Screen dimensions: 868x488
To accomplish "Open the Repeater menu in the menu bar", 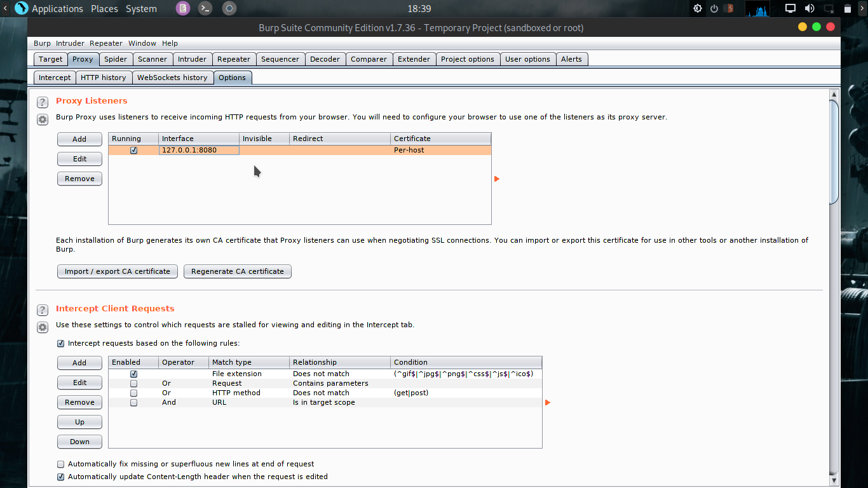I will point(105,43).
